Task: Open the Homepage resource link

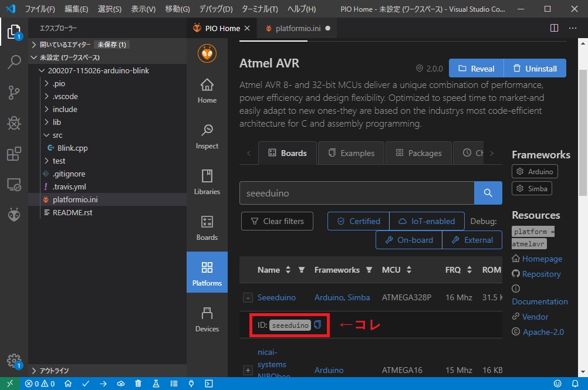Action: click(542, 259)
